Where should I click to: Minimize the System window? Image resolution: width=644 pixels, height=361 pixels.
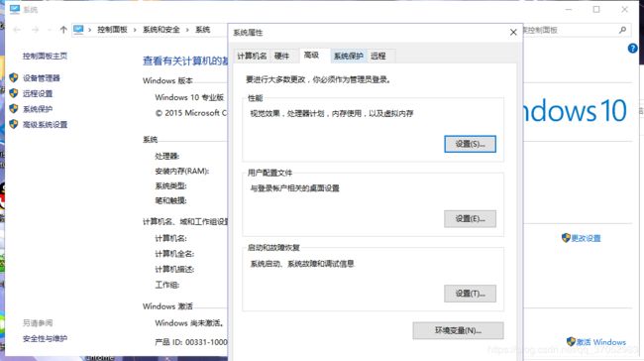point(569,9)
